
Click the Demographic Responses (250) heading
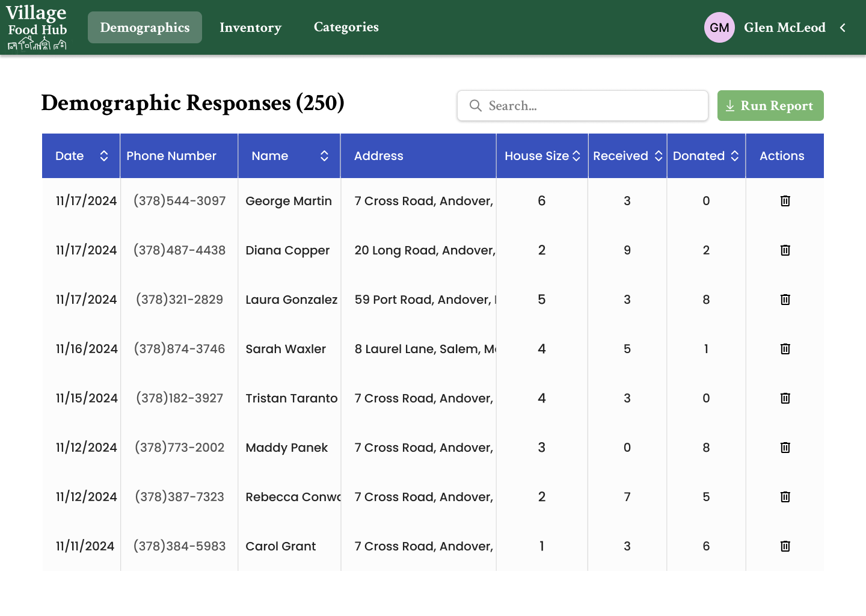pyautogui.click(x=192, y=103)
